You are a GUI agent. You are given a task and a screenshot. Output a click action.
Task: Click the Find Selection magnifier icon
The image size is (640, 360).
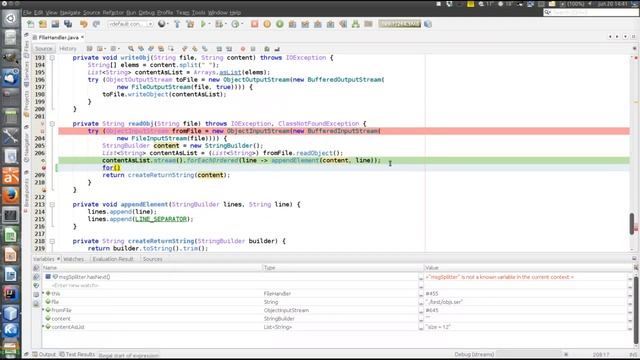click(x=131, y=49)
